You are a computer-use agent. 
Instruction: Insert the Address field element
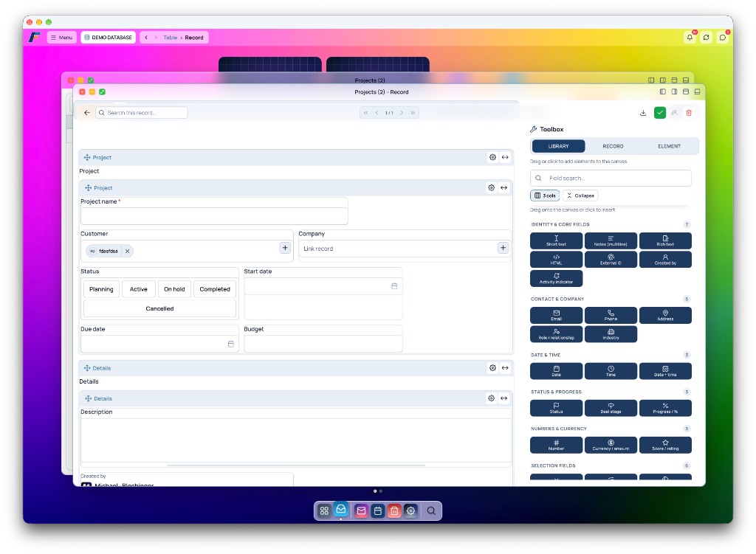pyautogui.click(x=665, y=315)
